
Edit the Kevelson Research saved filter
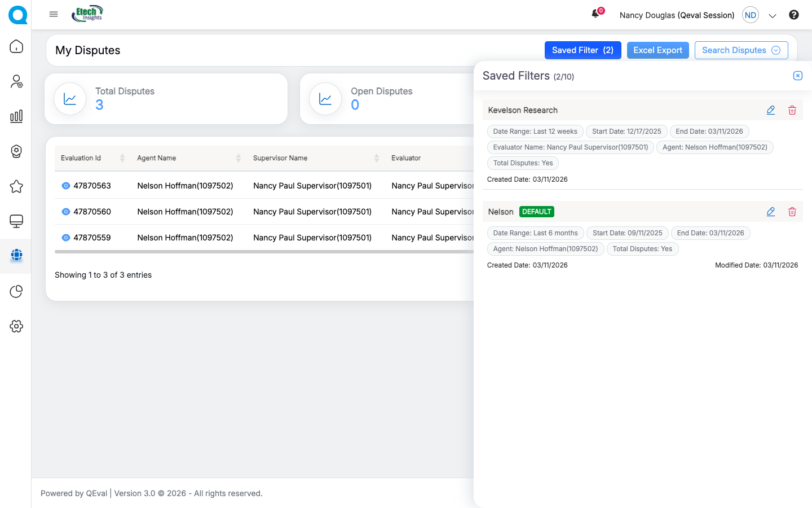pos(770,111)
